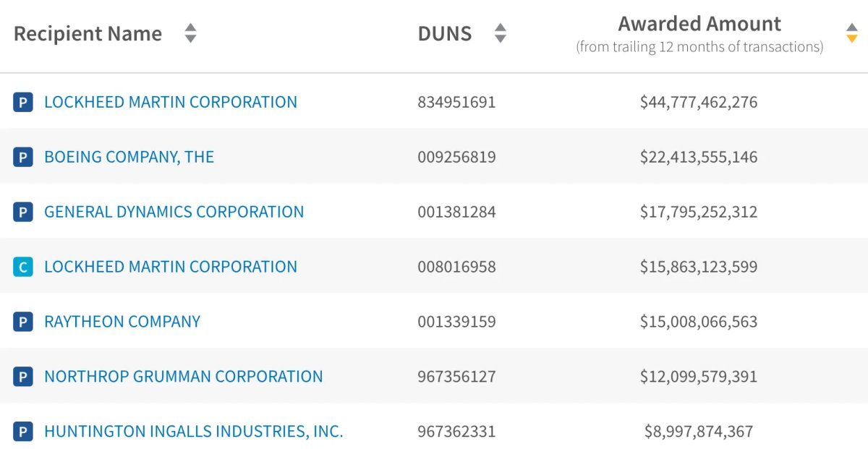Screen dimensions: 868x449
Task: Click the P badge beside Northrop Grumman Corporation
Action: coord(23,377)
